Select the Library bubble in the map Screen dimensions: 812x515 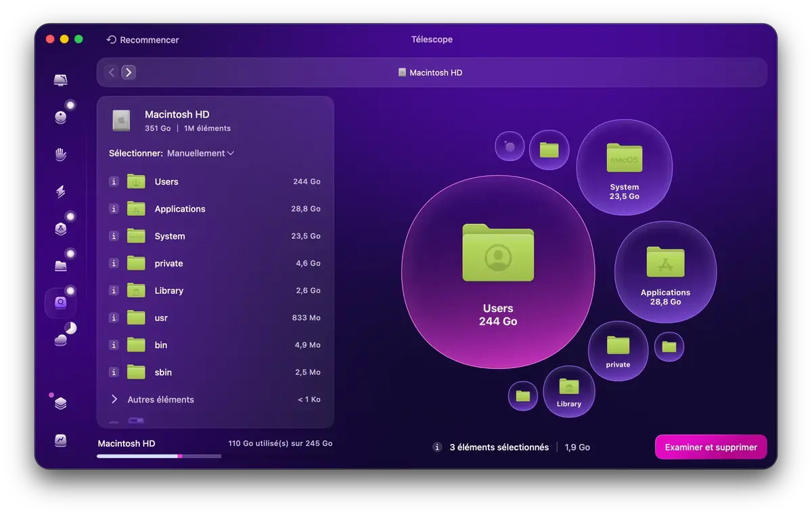click(x=569, y=391)
